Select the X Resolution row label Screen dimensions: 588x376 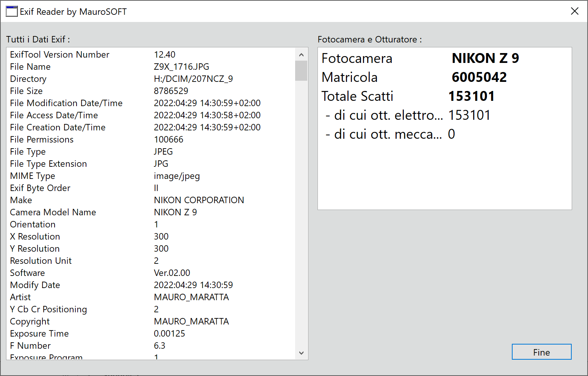[x=35, y=237]
